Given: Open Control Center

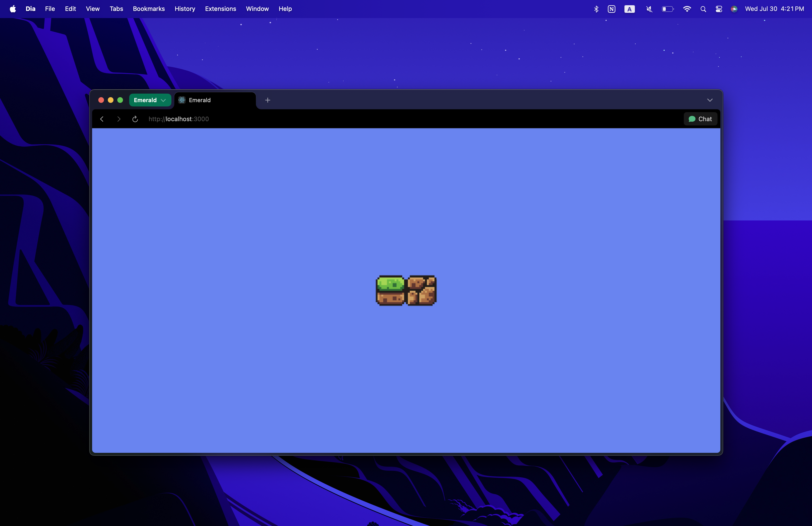Looking at the screenshot, I should point(719,9).
